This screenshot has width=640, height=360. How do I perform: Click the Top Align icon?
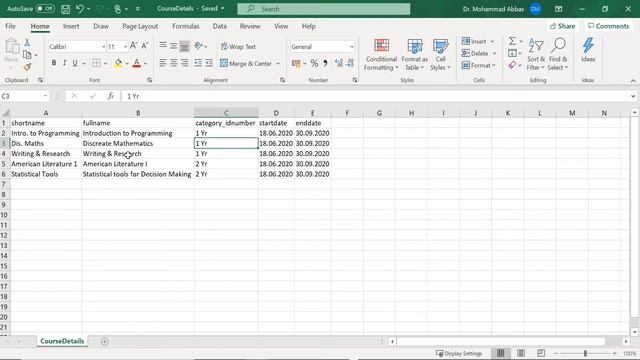click(x=163, y=46)
